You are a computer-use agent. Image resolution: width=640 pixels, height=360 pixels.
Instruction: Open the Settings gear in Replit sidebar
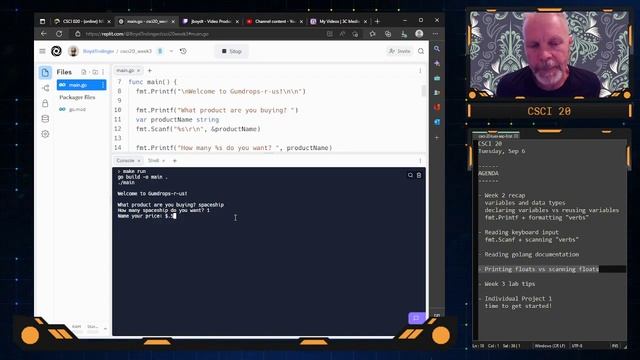[x=45, y=134]
